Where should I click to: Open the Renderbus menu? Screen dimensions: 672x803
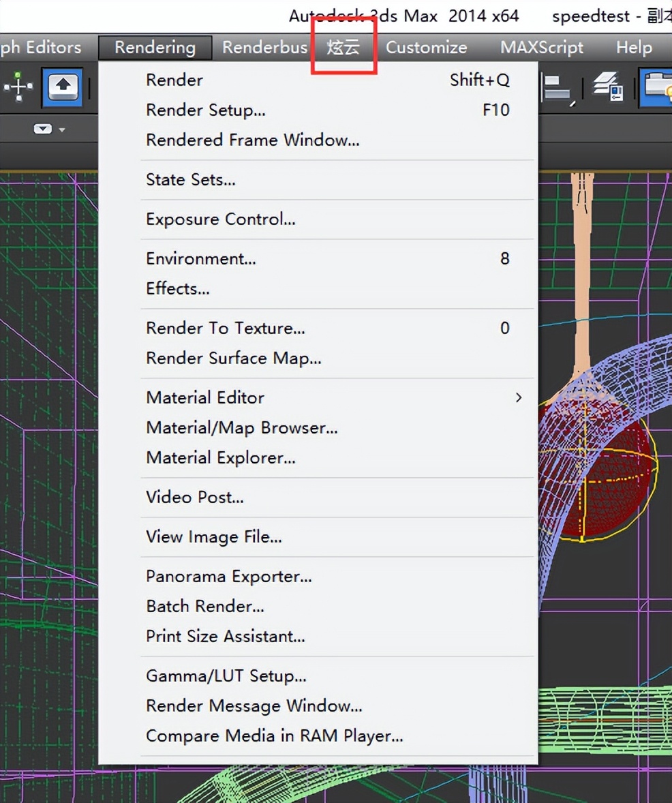coord(264,48)
